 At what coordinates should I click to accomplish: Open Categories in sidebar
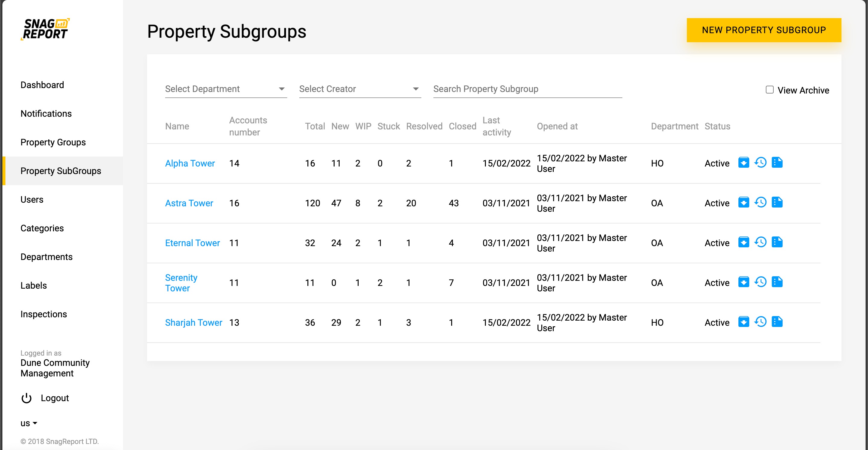42,228
